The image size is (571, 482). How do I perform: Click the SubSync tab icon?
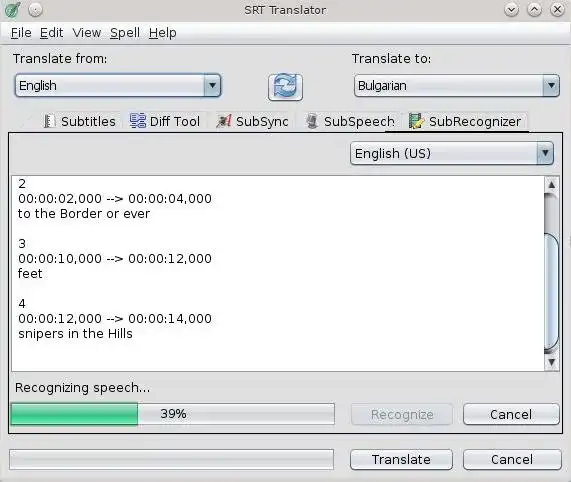click(224, 121)
